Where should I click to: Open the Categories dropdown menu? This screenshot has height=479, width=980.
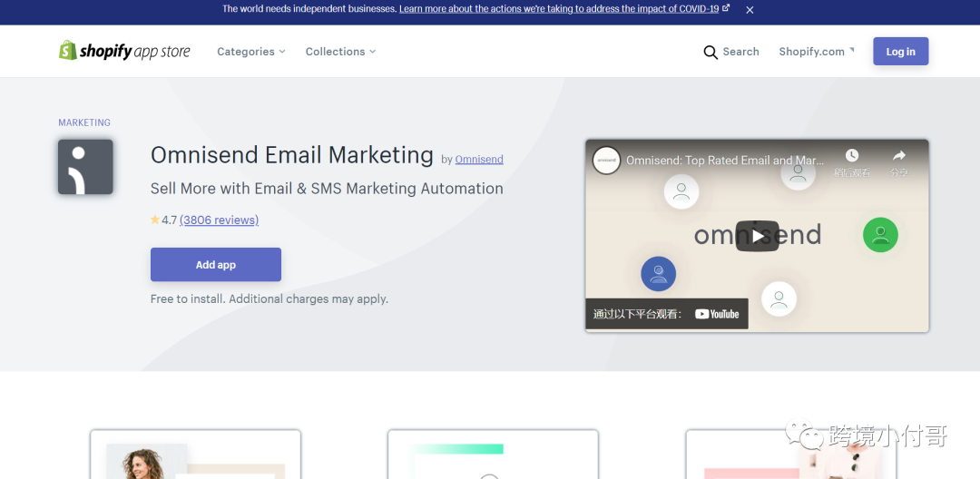tap(251, 51)
